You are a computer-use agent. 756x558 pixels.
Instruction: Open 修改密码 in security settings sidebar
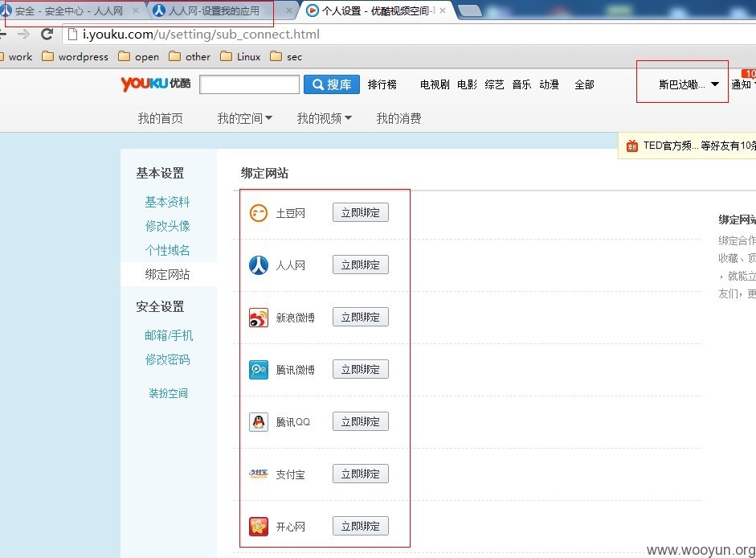[x=167, y=359]
